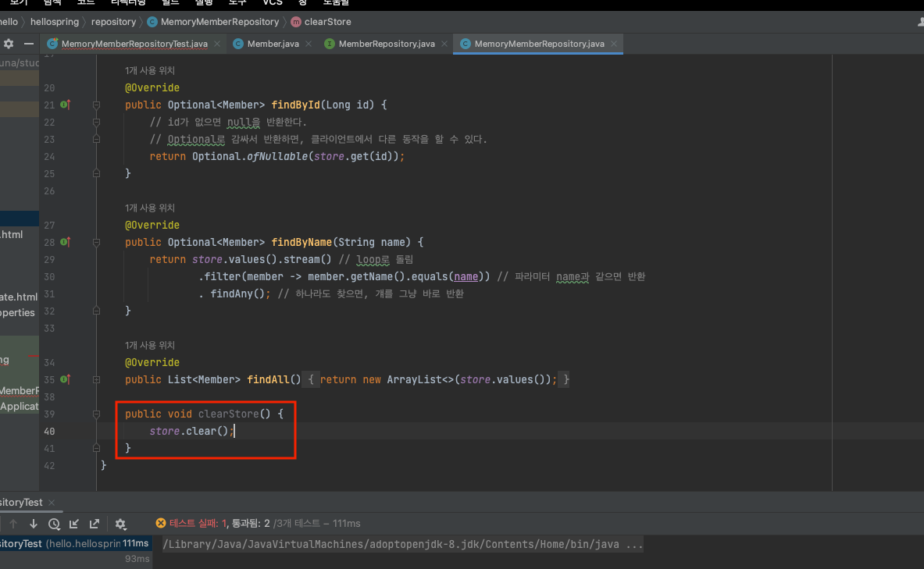Click the clearStore method name in code
This screenshot has height=569, width=924.
(228, 414)
